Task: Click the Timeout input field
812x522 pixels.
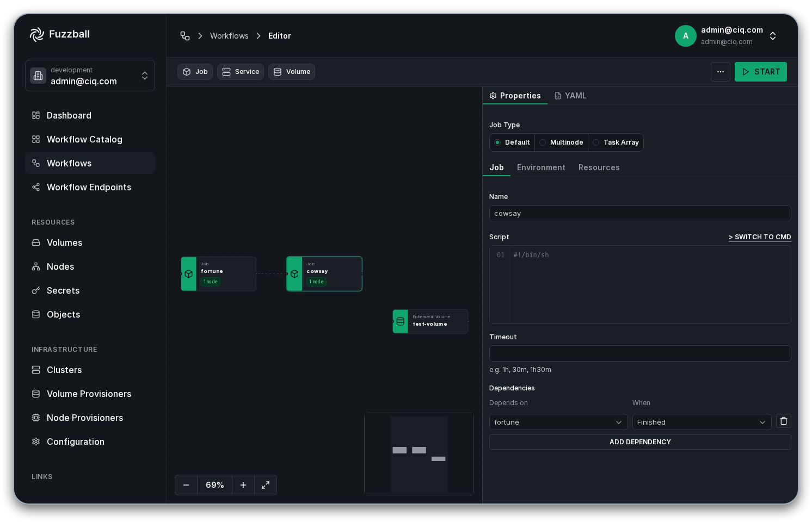Action: pos(640,353)
